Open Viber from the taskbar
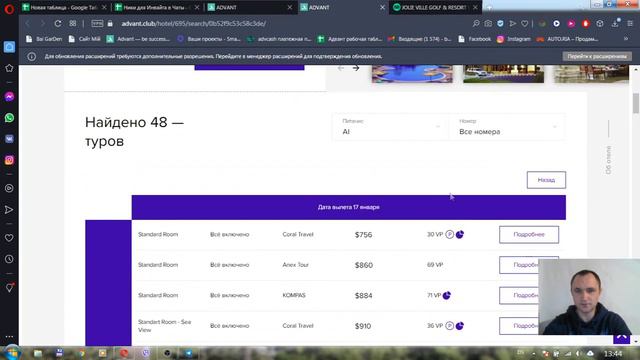This screenshot has width=640, height=360. [146, 353]
